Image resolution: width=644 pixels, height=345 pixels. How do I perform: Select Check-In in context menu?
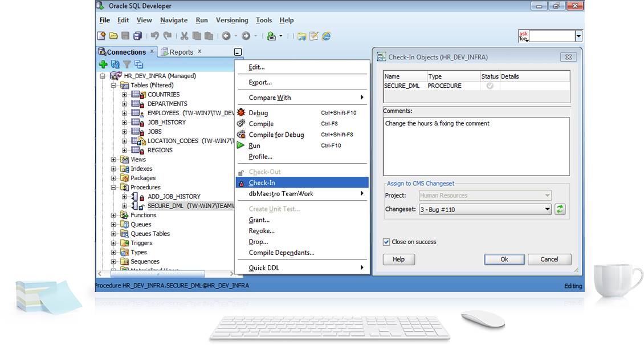(x=302, y=182)
